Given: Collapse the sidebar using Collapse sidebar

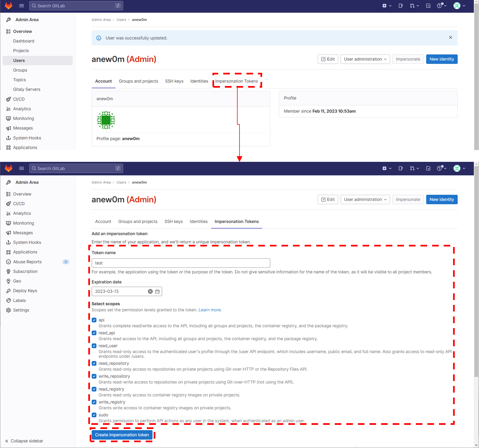Looking at the screenshot, I should [x=24, y=441].
